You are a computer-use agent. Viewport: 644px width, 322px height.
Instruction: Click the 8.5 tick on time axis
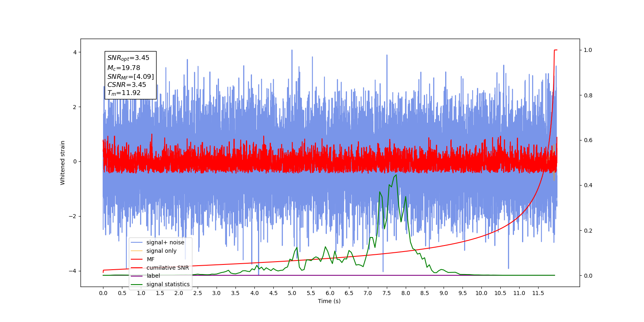pyautogui.click(x=425, y=293)
